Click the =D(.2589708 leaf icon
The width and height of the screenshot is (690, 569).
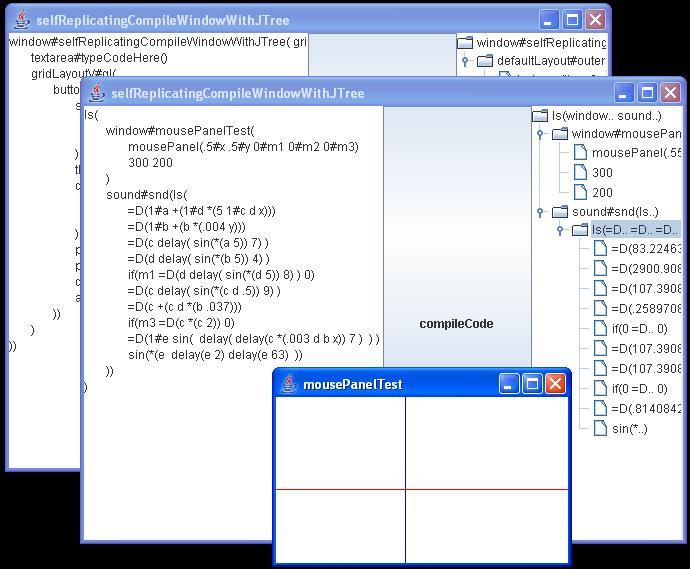tap(600, 310)
